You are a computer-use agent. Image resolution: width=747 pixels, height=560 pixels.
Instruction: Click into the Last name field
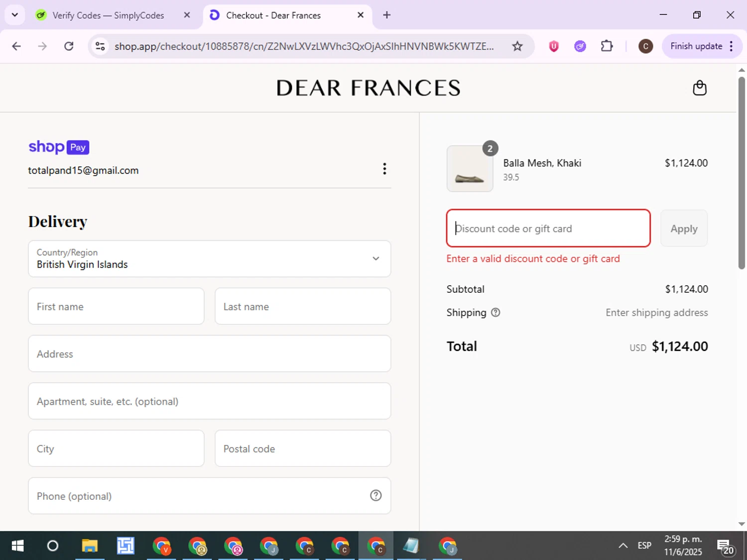point(303,306)
